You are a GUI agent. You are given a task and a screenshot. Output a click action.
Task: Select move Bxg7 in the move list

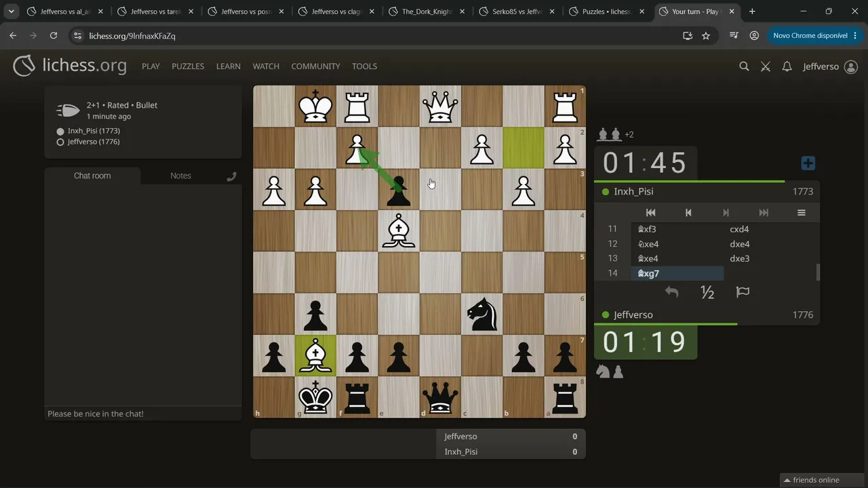click(x=677, y=273)
